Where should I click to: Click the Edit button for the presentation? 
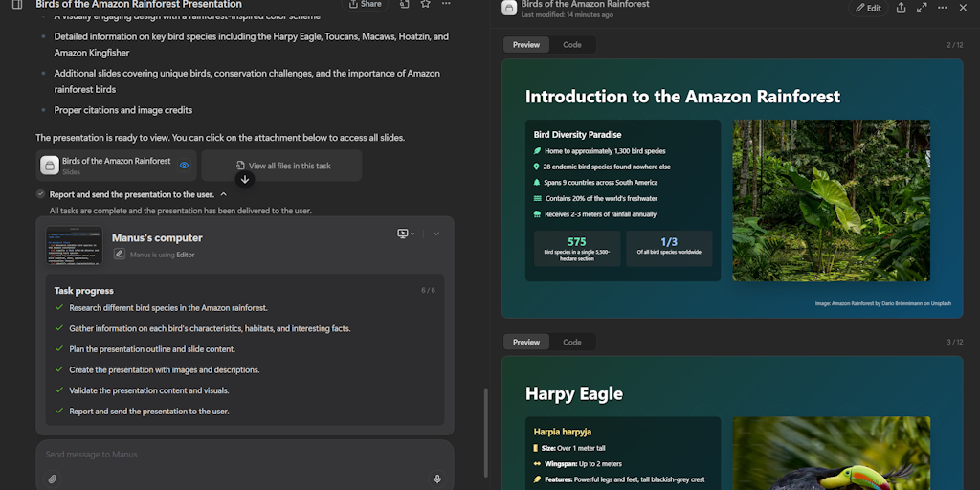coord(868,8)
